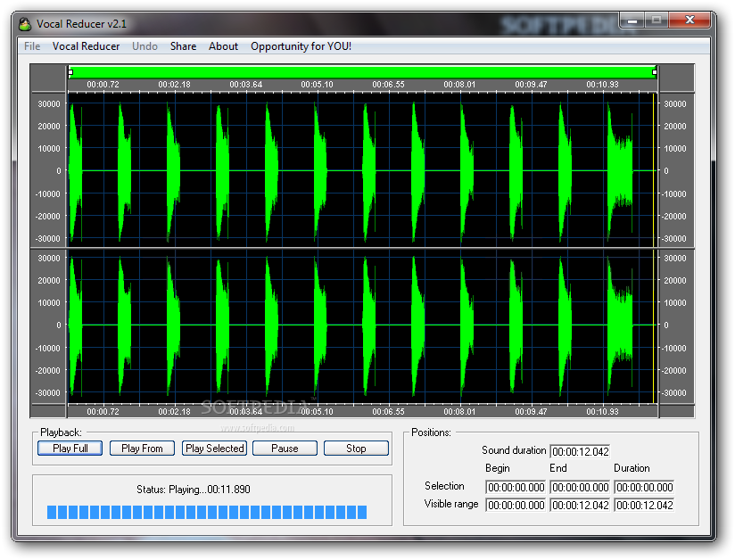The width and height of the screenshot is (735, 560).
Task: Click the left handle of green range bar
Action: (70, 72)
